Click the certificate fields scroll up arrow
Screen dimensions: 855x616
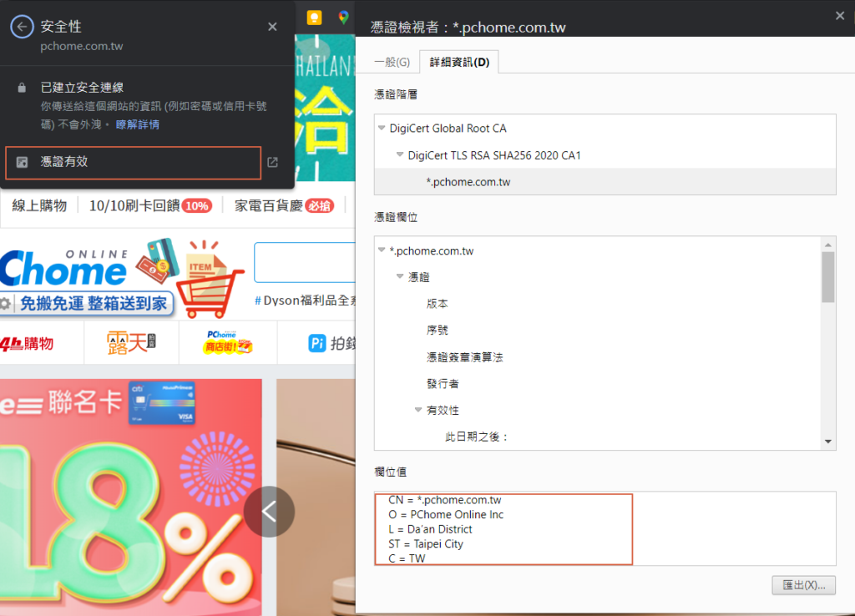coord(828,245)
